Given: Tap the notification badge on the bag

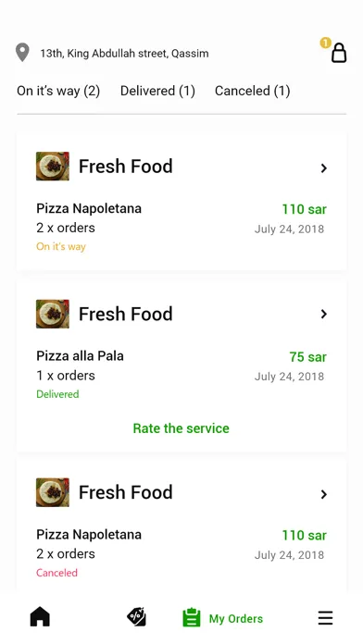Looking at the screenshot, I should coord(325,43).
